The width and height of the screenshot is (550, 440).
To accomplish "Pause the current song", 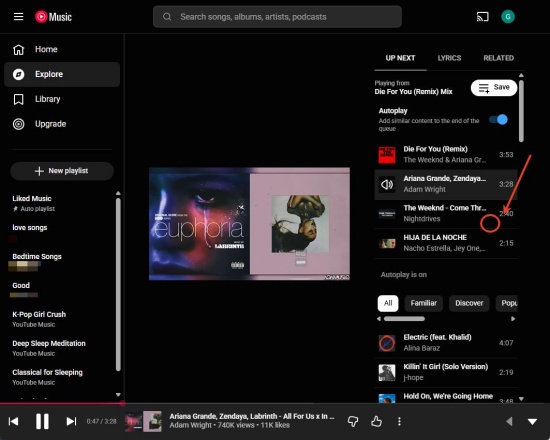I will (42, 421).
